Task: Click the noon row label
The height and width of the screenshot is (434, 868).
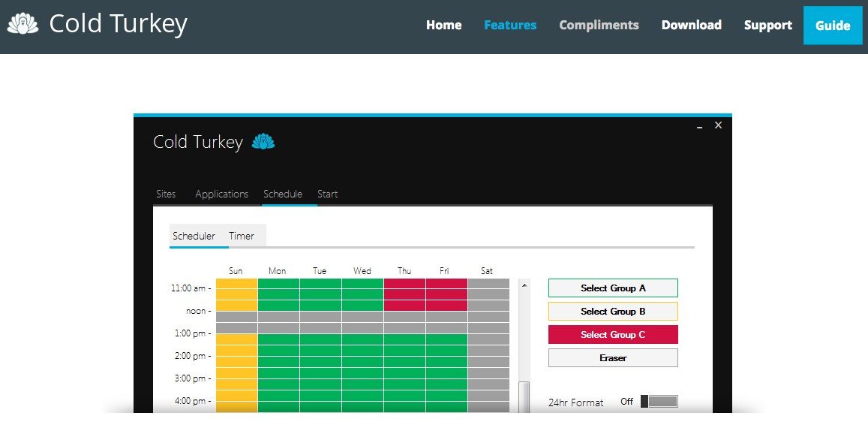Action: tap(199, 311)
